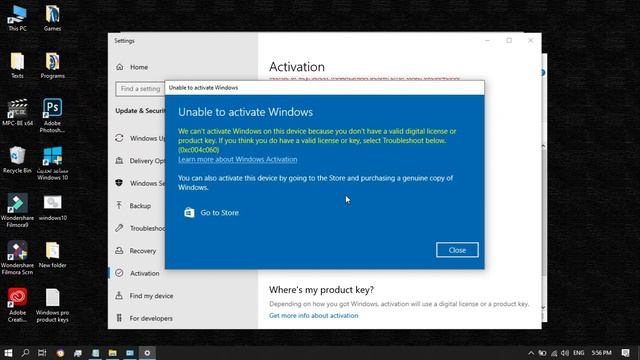
Task: Open Learn more about Windows Activation link
Action: 238,159
